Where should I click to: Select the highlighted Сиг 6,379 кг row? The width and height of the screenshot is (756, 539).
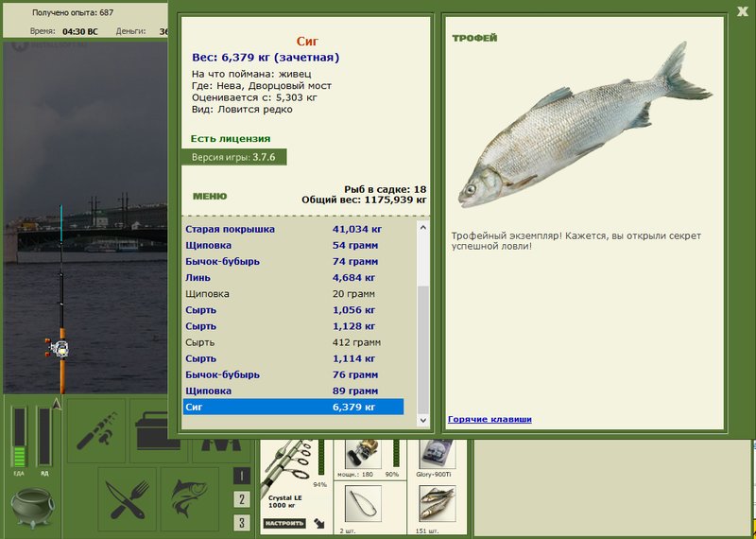[x=294, y=407]
